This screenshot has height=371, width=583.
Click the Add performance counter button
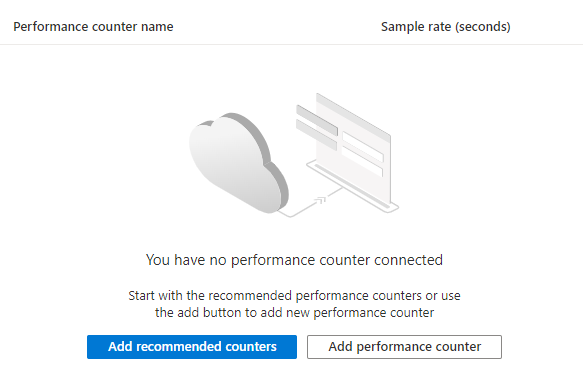[404, 347]
